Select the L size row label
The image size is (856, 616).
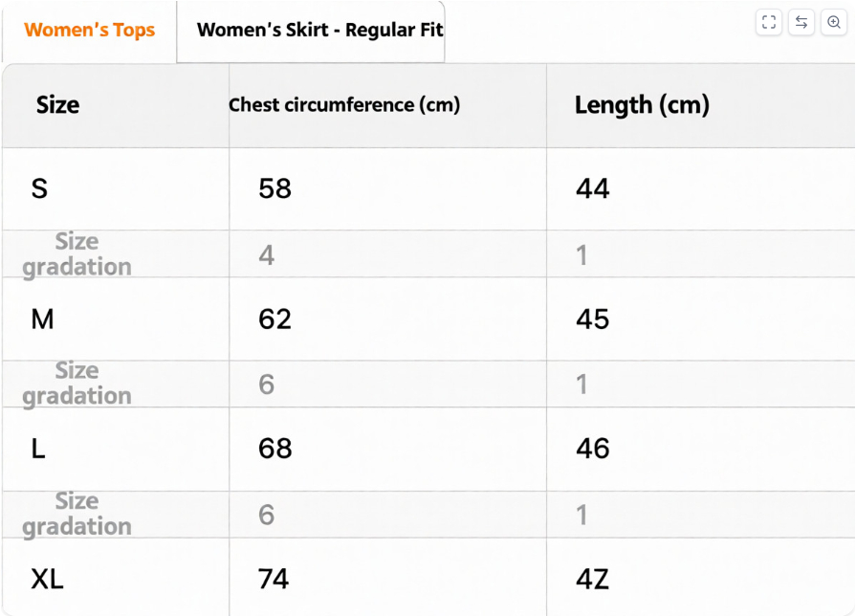click(x=38, y=449)
